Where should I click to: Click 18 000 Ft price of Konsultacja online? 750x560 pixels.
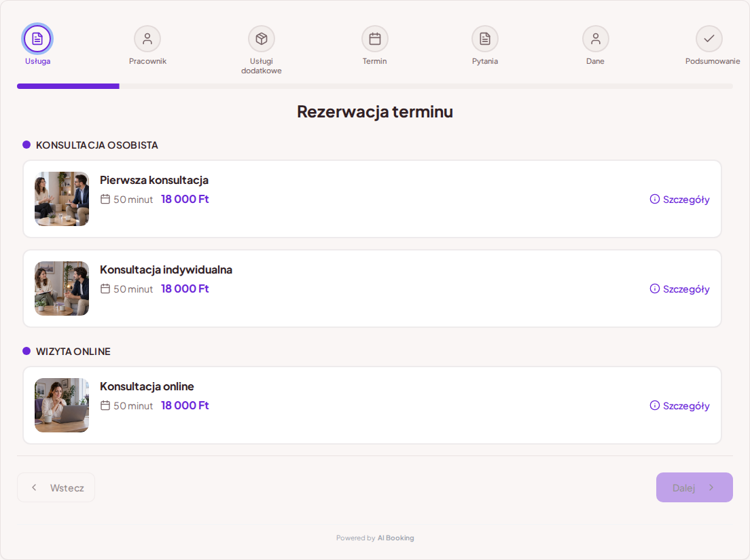coord(185,405)
